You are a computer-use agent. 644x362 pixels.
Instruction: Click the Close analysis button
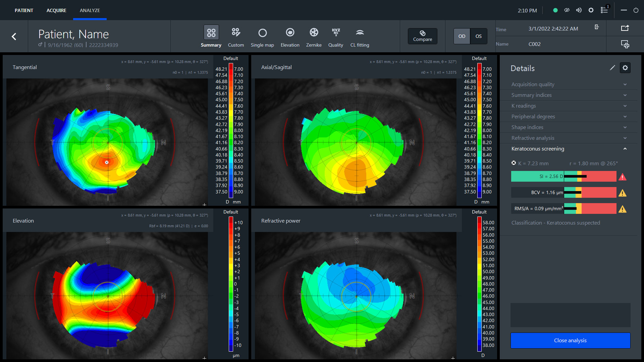[x=570, y=340]
